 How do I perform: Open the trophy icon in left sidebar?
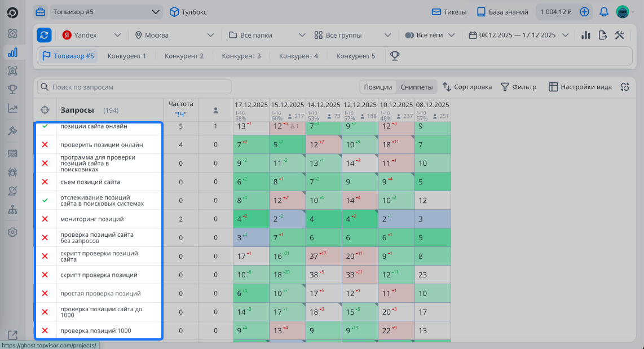pos(13,89)
